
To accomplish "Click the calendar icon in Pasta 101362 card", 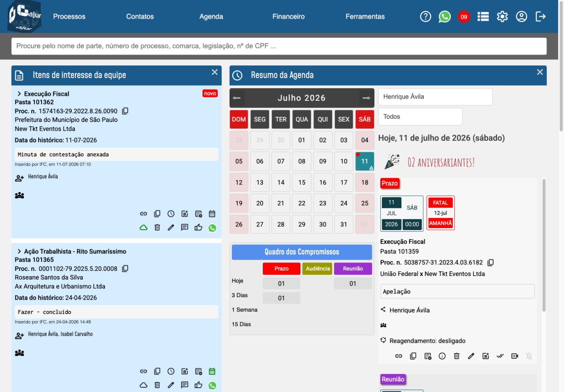I will [212, 214].
